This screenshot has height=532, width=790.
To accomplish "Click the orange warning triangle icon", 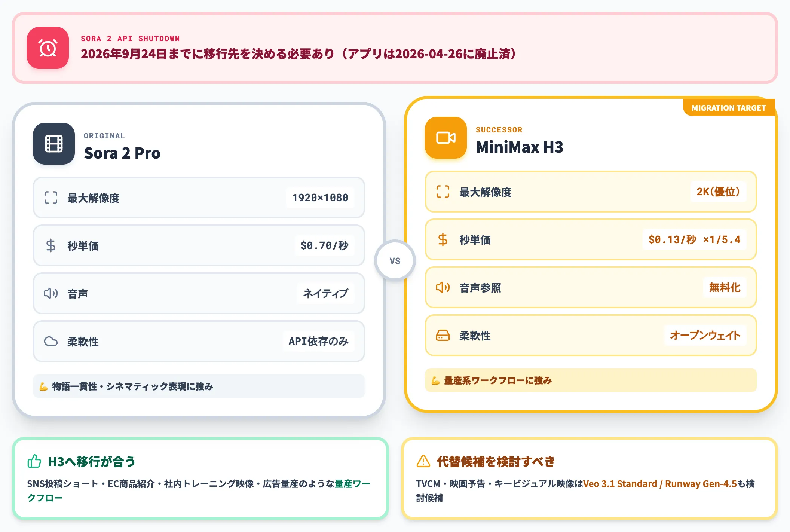I will pos(423,461).
